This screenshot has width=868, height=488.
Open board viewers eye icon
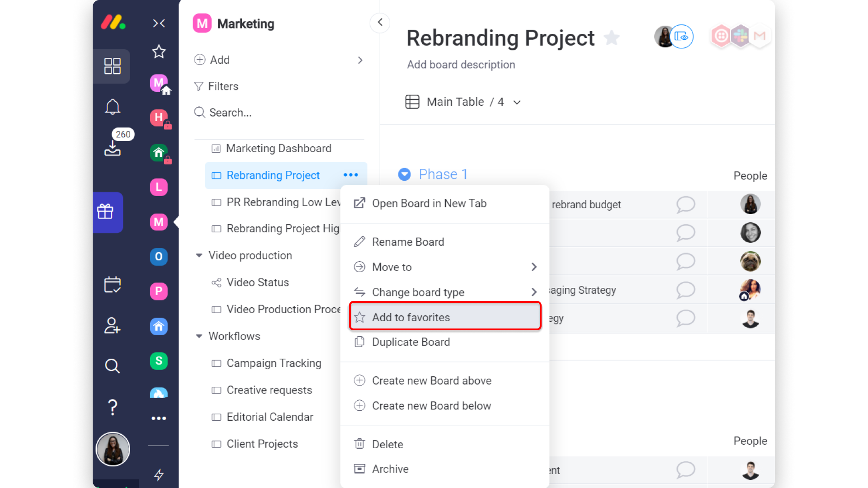[x=681, y=37]
